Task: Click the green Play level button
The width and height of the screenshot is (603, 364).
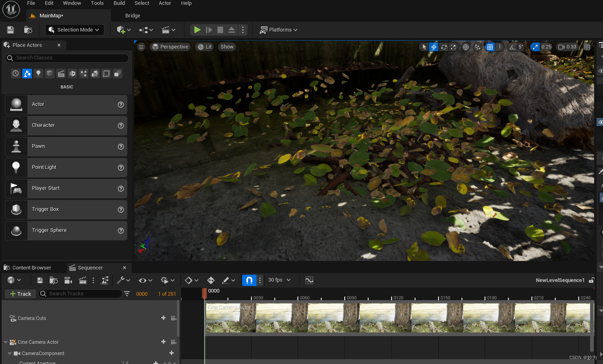Action: (197, 30)
